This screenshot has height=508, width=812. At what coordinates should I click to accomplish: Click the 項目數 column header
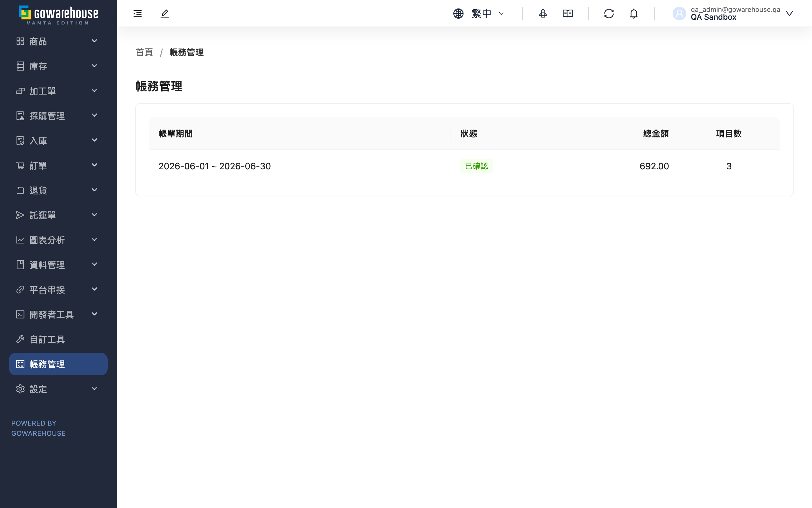pyautogui.click(x=729, y=134)
